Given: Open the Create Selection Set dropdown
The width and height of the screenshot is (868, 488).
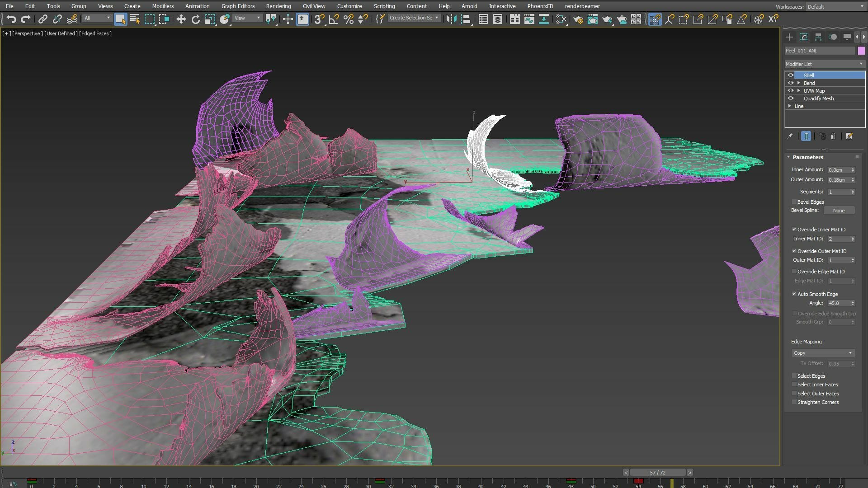Looking at the screenshot, I should coord(414,18).
